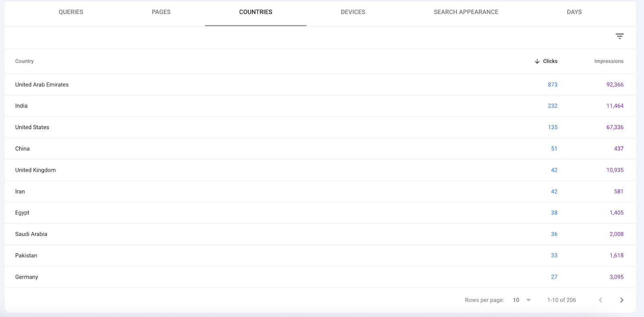The image size is (644, 317).
Task: Choose the United Kingdom row
Action: pyautogui.click(x=35, y=170)
